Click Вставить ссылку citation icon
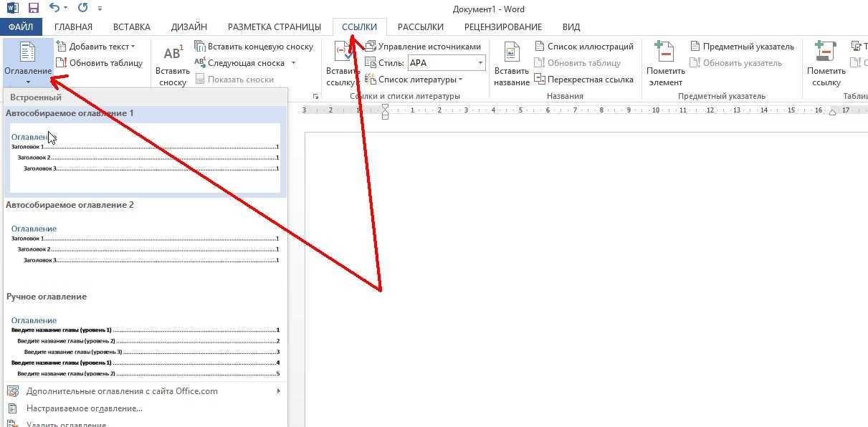Image resolution: width=868 pixels, height=427 pixels. pos(343,52)
